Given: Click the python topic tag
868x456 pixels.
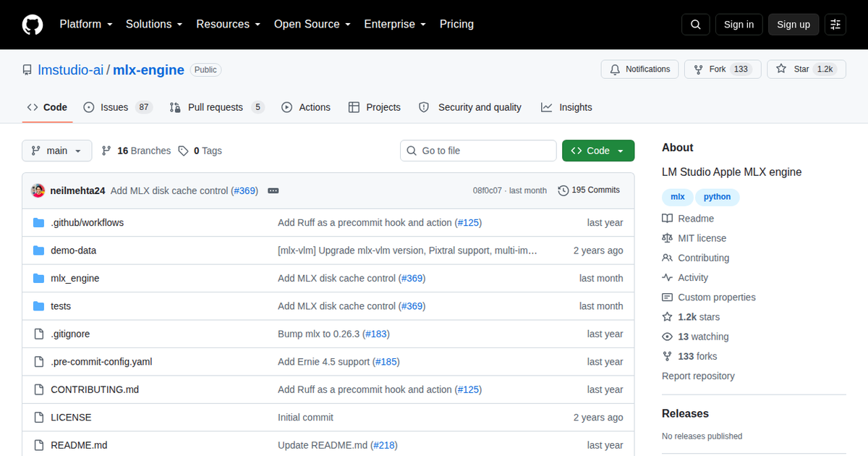Looking at the screenshot, I should point(718,197).
